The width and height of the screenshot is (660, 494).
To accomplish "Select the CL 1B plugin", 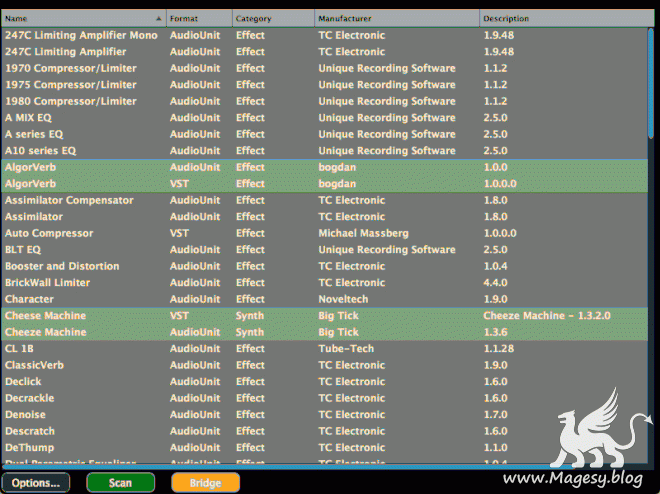I will (325, 348).
